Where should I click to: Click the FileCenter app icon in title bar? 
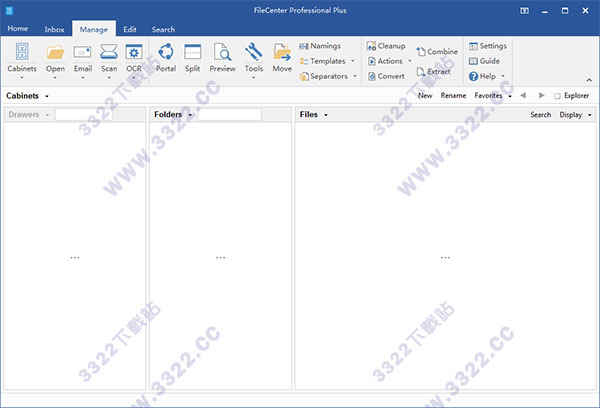[9, 11]
